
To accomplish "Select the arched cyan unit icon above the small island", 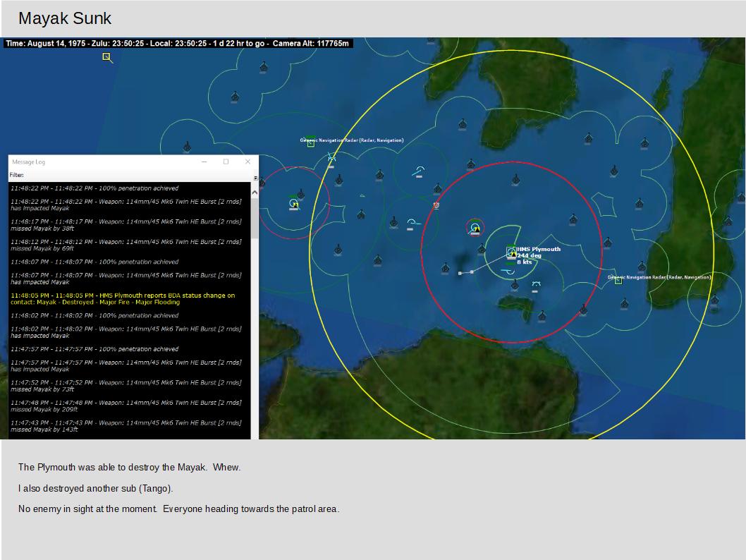I will (x=536, y=284).
